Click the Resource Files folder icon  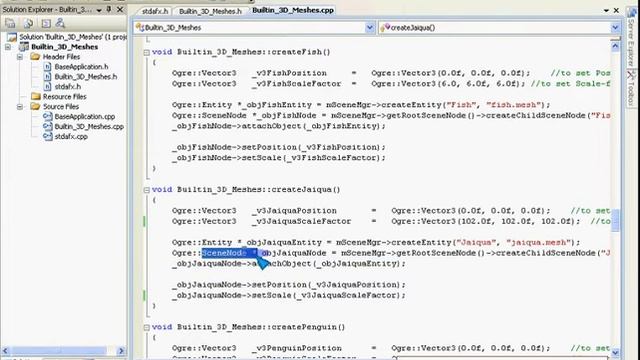coord(36,97)
